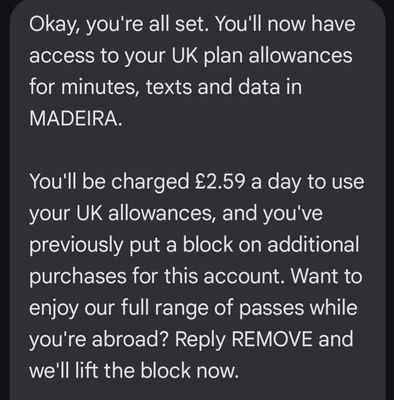
Task: Click the final line "we'll lift the block now."
Action: (134, 370)
